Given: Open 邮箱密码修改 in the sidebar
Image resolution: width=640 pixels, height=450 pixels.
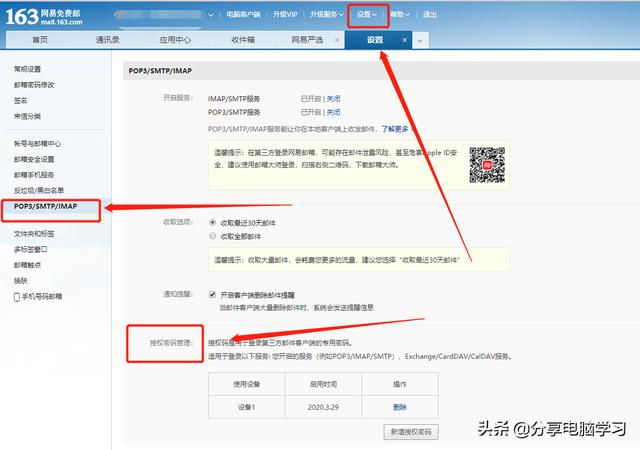Looking at the screenshot, I should pyautogui.click(x=34, y=85).
